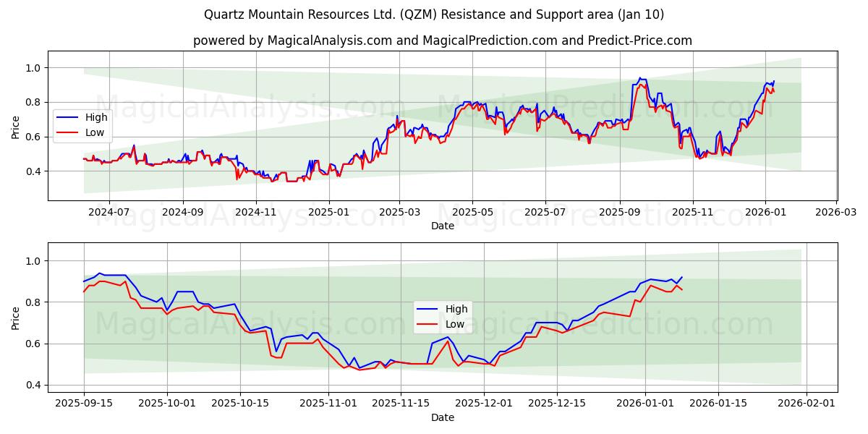Click the 2025-11-15 tick label
The height and width of the screenshot is (434, 868).
(x=401, y=404)
